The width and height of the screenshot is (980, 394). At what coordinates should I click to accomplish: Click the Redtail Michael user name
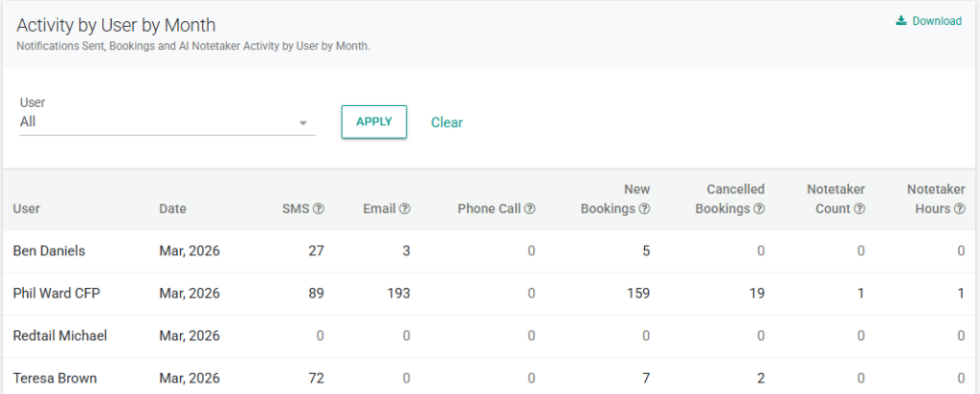59,336
